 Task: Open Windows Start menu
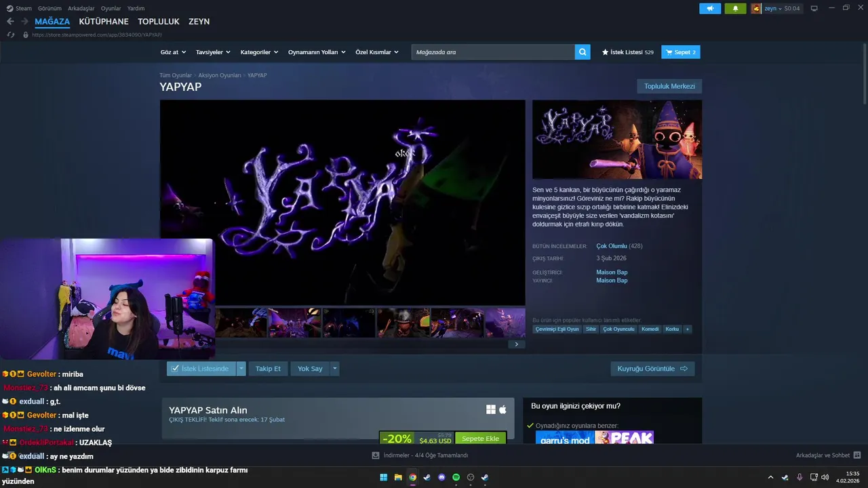(x=383, y=477)
